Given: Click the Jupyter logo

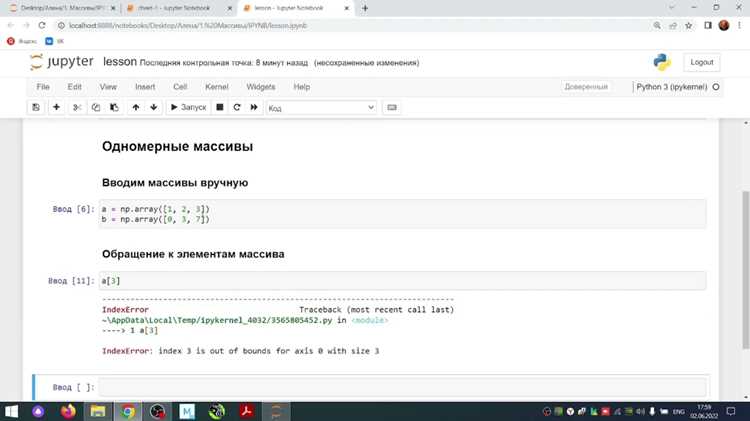Looking at the screenshot, I should 61,62.
